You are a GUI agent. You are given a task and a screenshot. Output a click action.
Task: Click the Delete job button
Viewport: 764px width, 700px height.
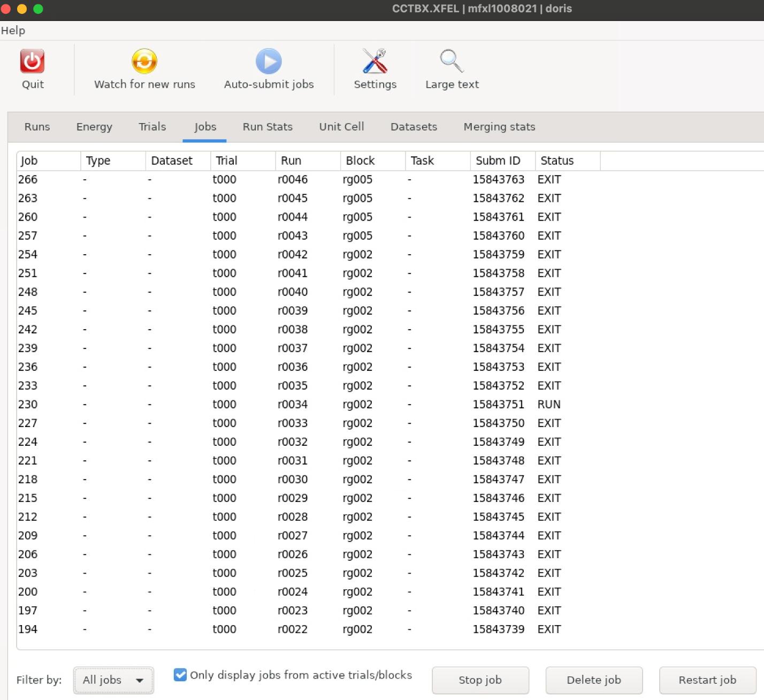coord(594,680)
